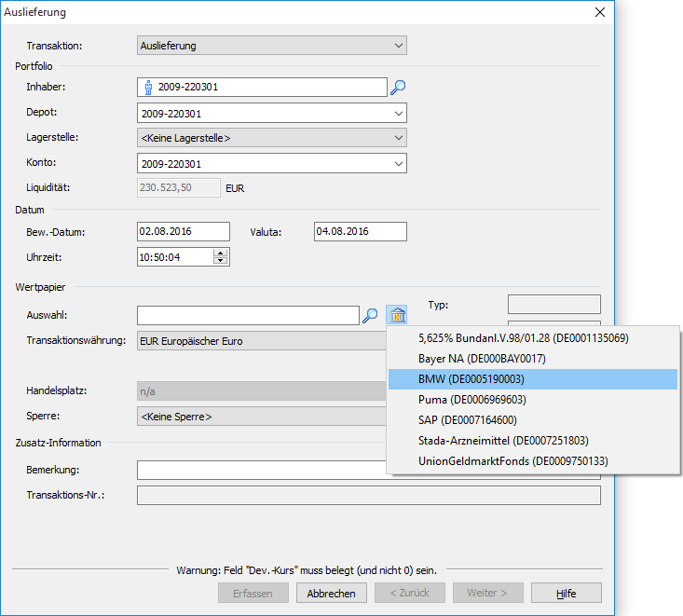Screen dimensions: 683x616
Task: Click the Valuta date field
Action: click(x=360, y=232)
